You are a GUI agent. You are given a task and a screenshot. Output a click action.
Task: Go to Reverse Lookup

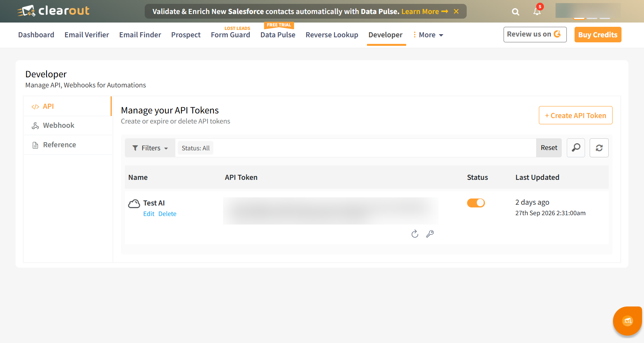click(332, 35)
